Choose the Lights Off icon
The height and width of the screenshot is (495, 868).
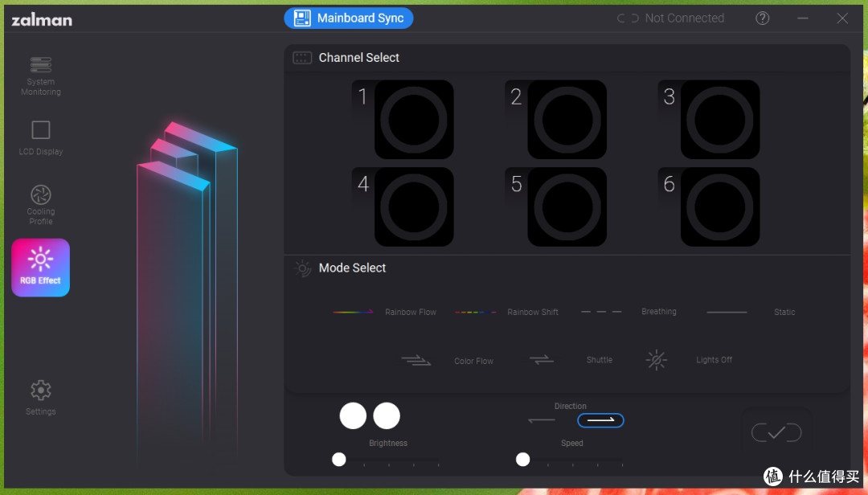(x=657, y=360)
